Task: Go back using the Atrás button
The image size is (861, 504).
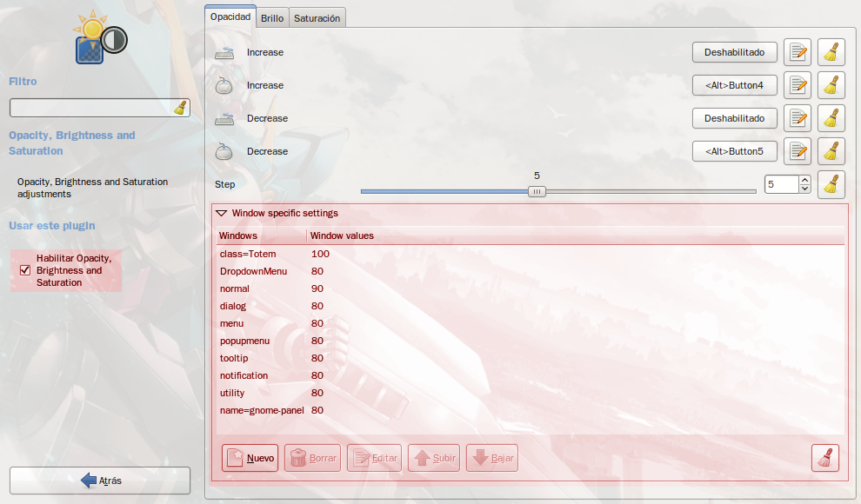Action: (x=99, y=480)
